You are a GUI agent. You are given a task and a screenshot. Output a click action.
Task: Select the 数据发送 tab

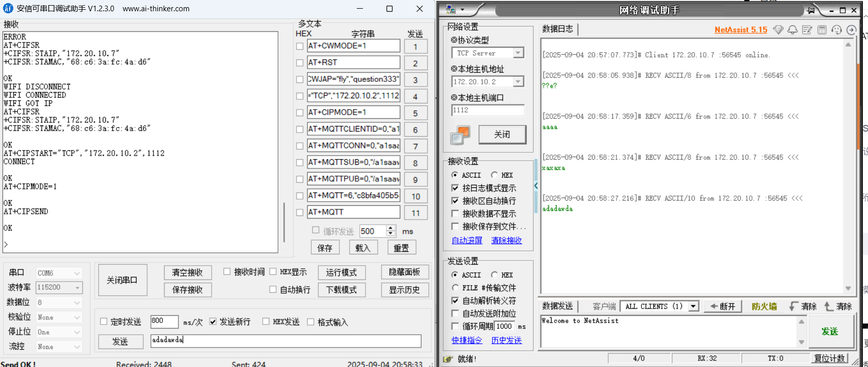pos(558,306)
